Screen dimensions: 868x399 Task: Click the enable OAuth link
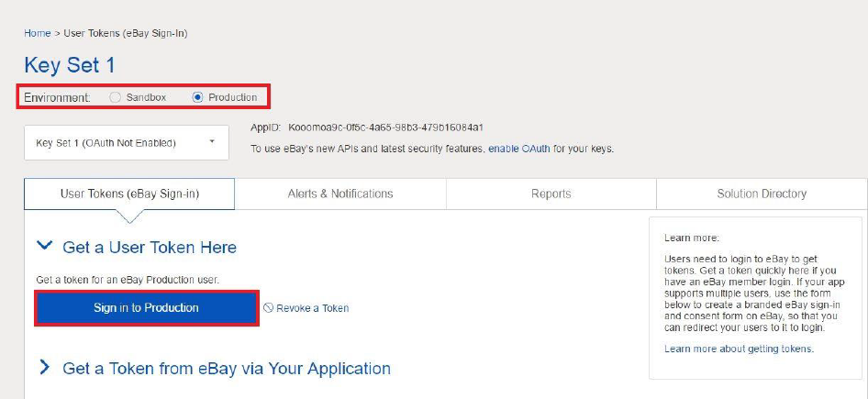point(519,149)
